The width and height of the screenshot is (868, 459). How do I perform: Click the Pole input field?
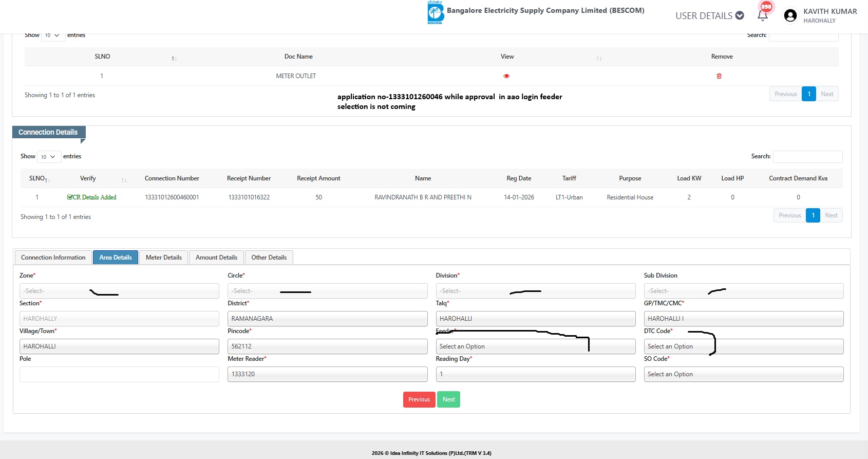coord(119,374)
